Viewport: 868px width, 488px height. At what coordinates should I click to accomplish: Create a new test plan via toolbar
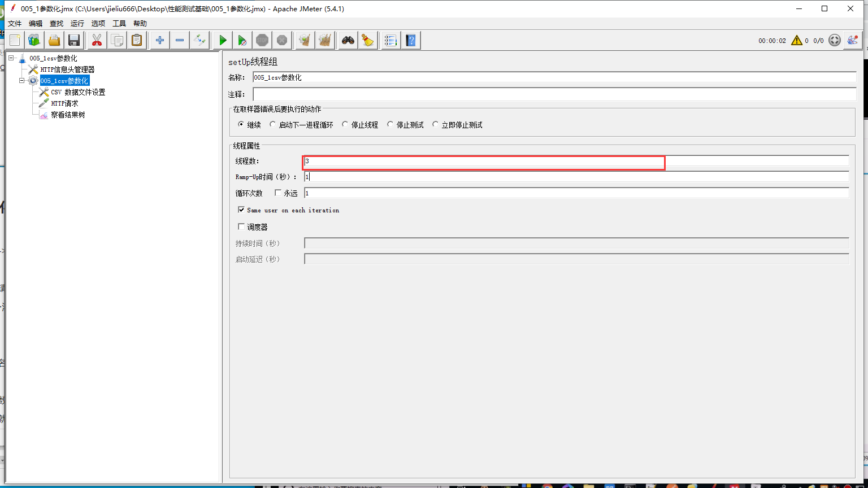15,40
